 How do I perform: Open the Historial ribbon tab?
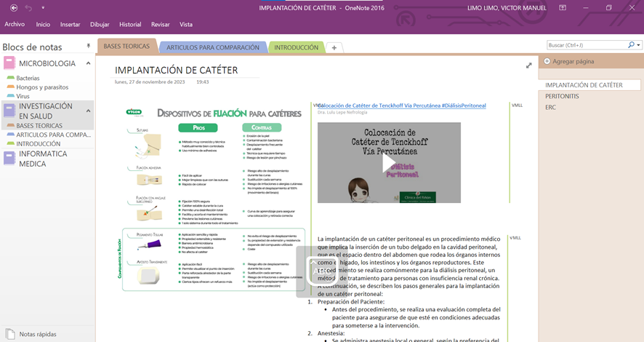tap(130, 24)
